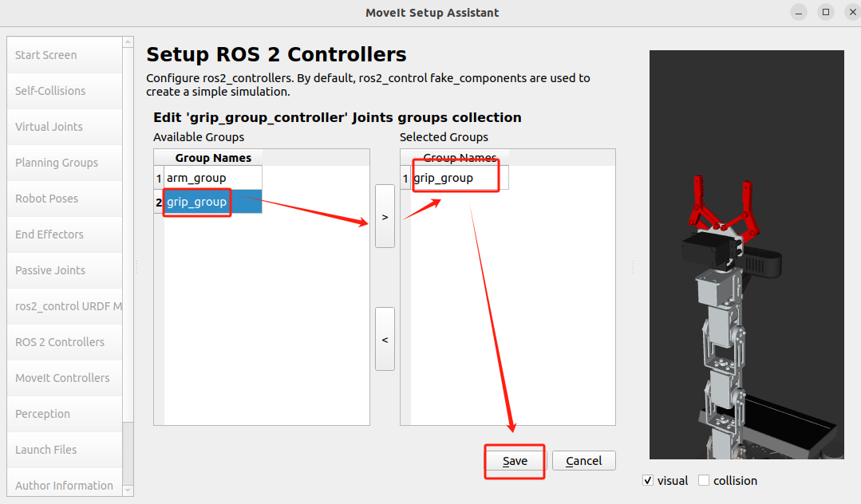Cancel editing the controller groups

point(583,461)
